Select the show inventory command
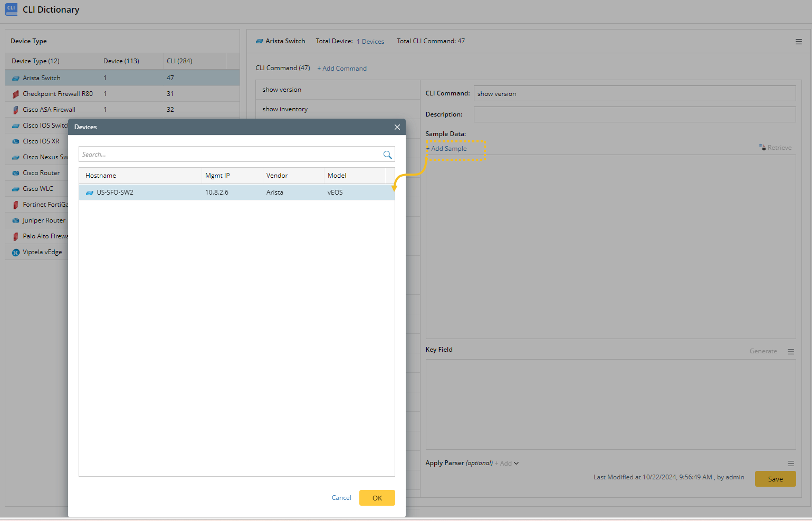This screenshot has height=521, width=812. tap(285, 109)
